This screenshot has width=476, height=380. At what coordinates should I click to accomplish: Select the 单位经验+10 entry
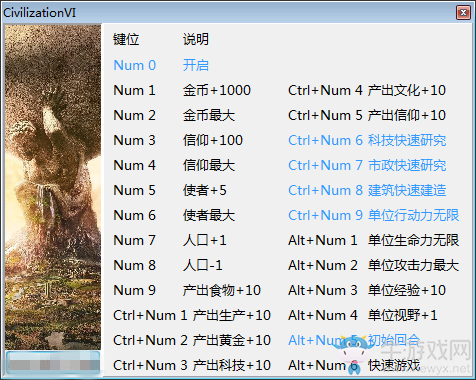click(x=407, y=290)
